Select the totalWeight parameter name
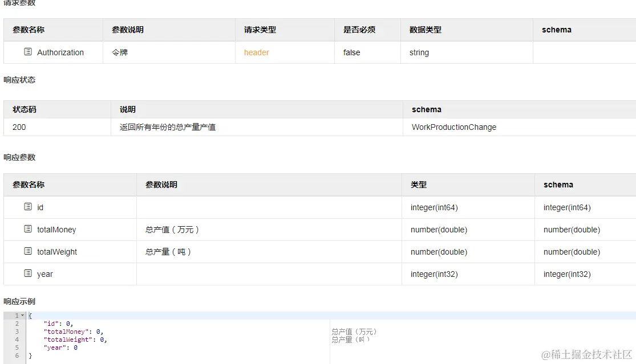The width and height of the screenshot is (636, 364). click(x=57, y=252)
